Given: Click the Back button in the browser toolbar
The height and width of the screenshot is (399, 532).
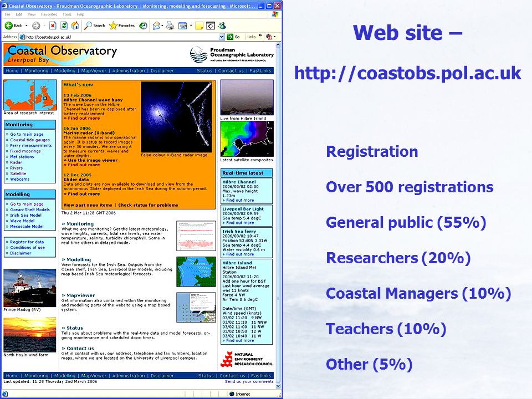Looking at the screenshot, I should (14, 25).
